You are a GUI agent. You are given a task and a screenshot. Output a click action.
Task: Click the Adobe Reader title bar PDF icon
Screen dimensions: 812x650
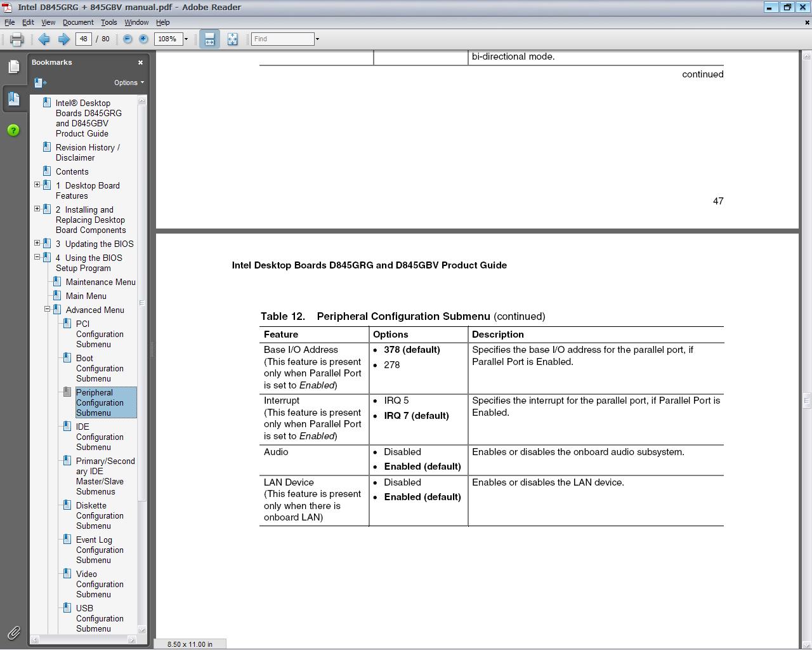tap(6, 8)
